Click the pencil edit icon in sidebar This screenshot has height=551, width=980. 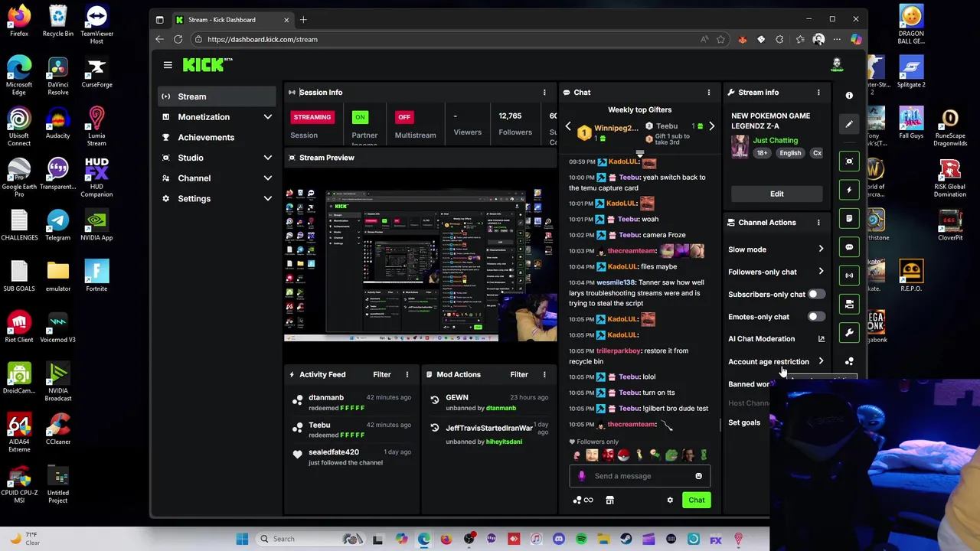pyautogui.click(x=849, y=124)
